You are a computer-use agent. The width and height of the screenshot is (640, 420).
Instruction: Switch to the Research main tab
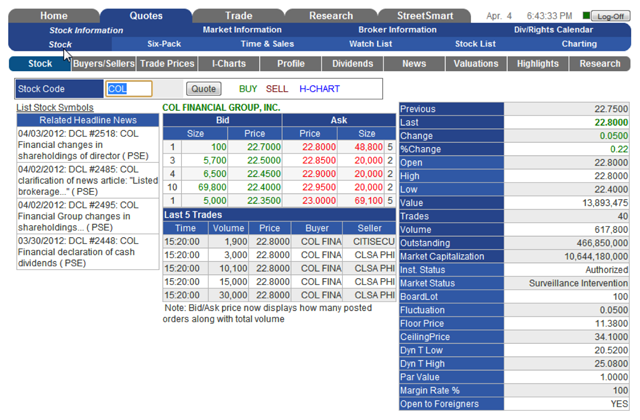pyautogui.click(x=331, y=16)
